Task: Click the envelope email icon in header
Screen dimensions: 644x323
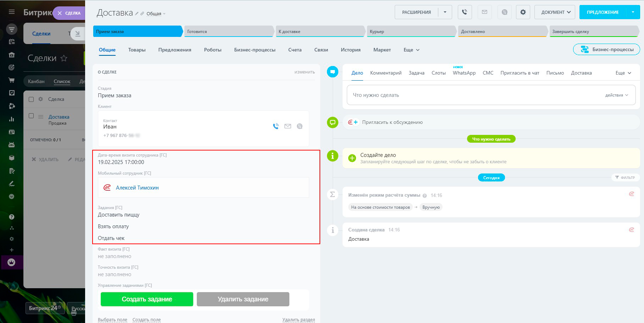Action: [484, 12]
